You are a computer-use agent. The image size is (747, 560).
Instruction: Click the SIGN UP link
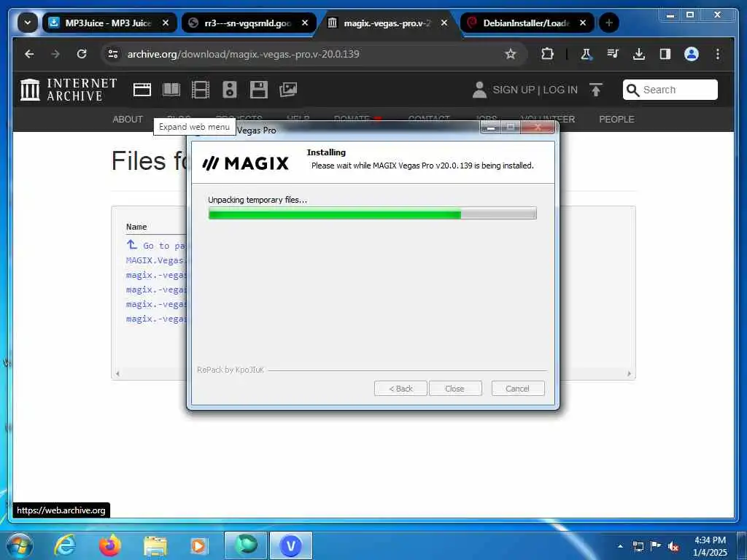coord(514,90)
